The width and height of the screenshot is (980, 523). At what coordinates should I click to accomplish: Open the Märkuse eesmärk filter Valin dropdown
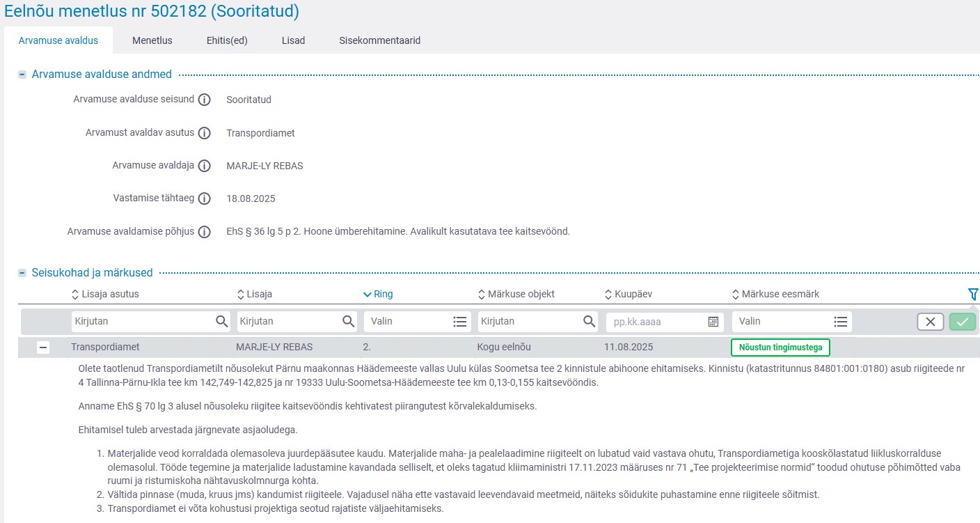pos(791,322)
